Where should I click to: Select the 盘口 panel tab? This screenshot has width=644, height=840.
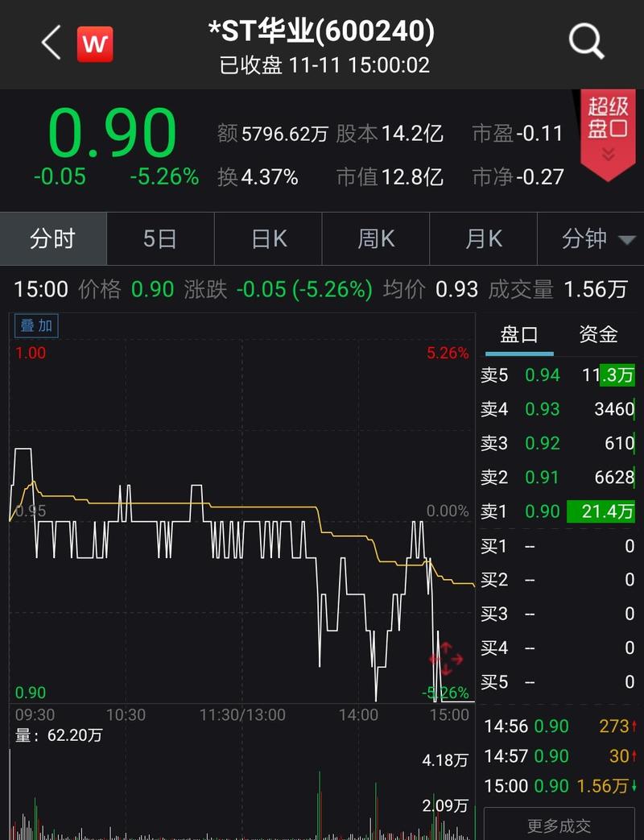[519, 335]
